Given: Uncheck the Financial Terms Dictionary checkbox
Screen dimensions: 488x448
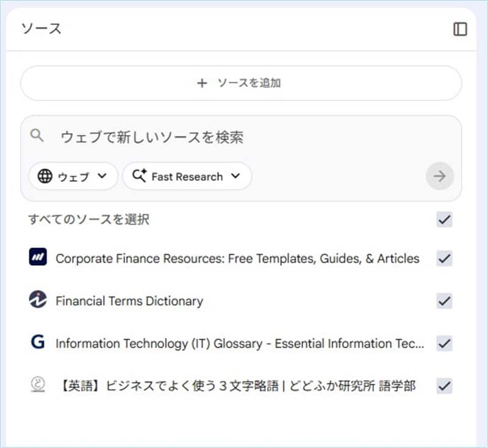Looking at the screenshot, I should pos(444,300).
